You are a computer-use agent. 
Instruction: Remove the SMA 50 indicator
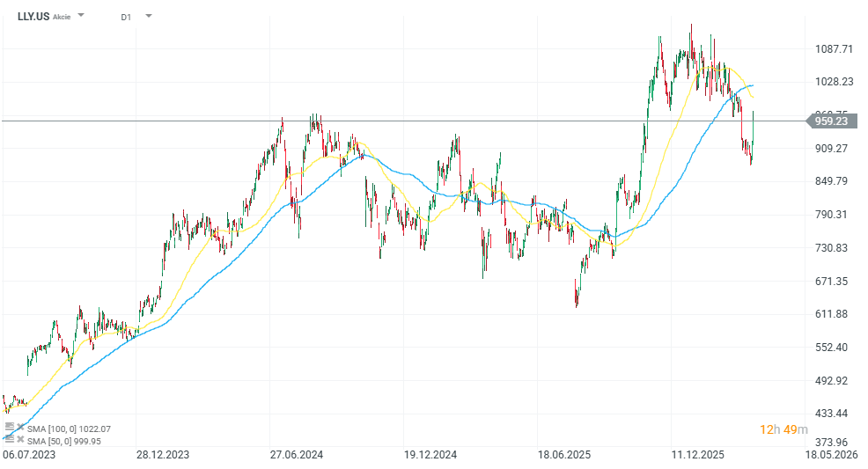pos(20,440)
